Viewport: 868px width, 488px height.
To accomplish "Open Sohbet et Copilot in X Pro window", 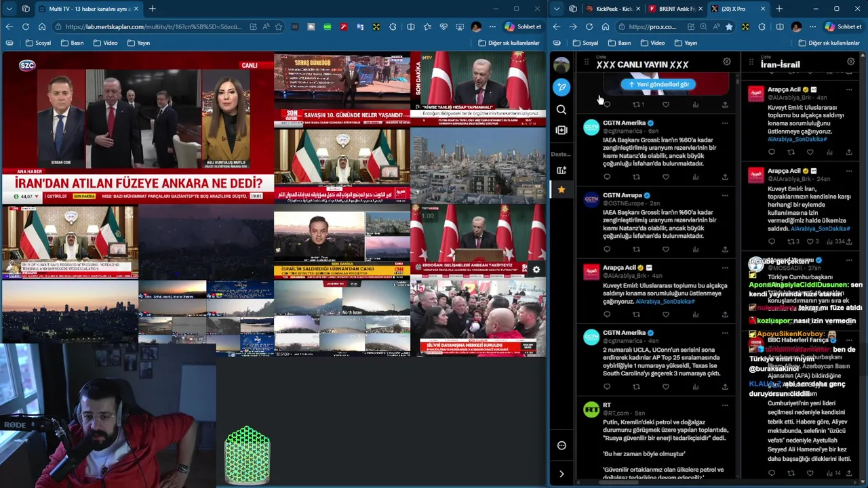I will tap(843, 26).
